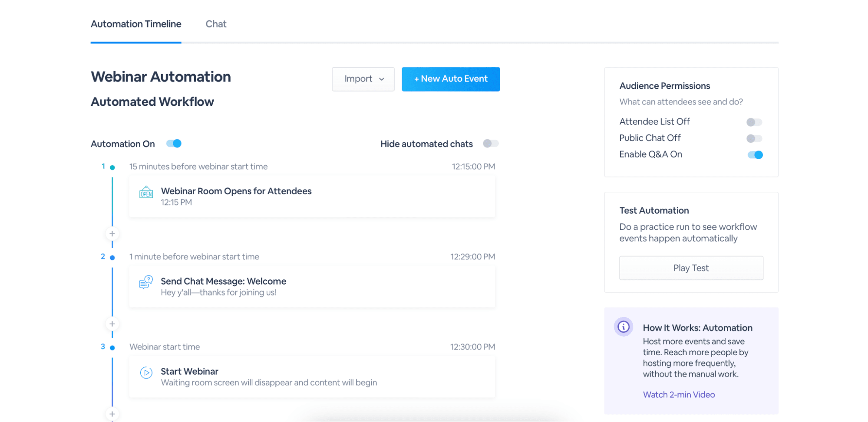Click the step 2 timeline marker dot
Viewport: 868px width, 422px height.
[112, 256]
